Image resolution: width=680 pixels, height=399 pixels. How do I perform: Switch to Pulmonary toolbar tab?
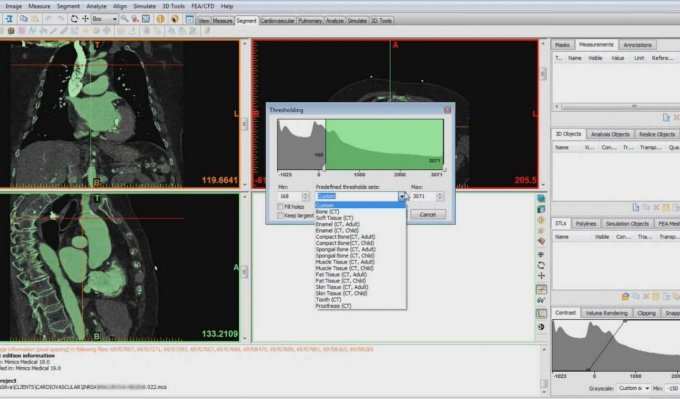tap(310, 20)
